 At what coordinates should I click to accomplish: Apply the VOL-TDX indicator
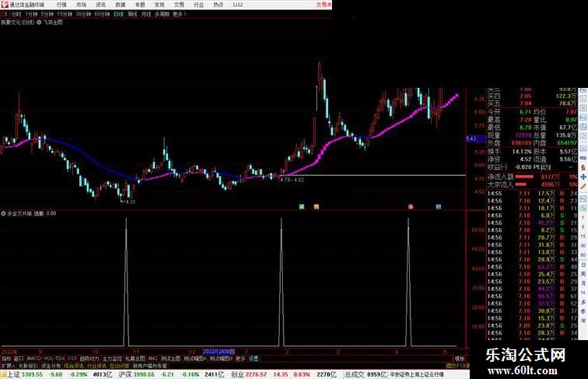pyautogui.click(x=54, y=358)
